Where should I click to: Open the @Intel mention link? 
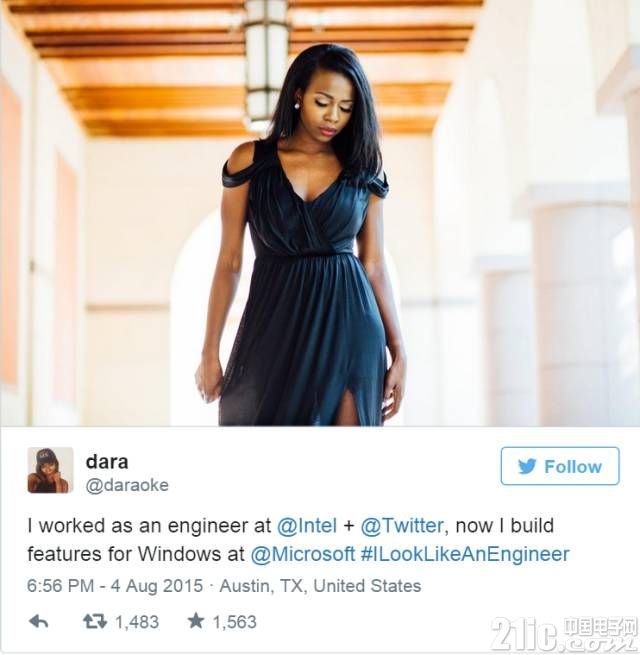click(307, 526)
